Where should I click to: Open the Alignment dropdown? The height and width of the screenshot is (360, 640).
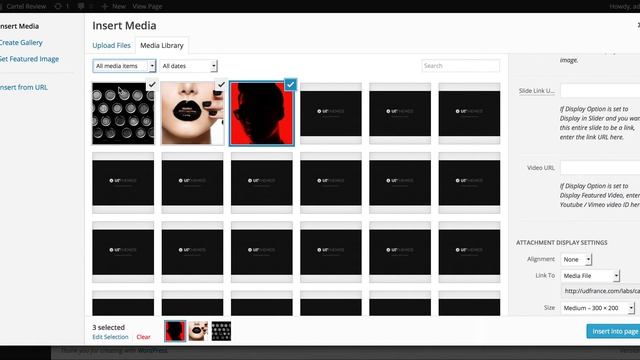point(576,259)
